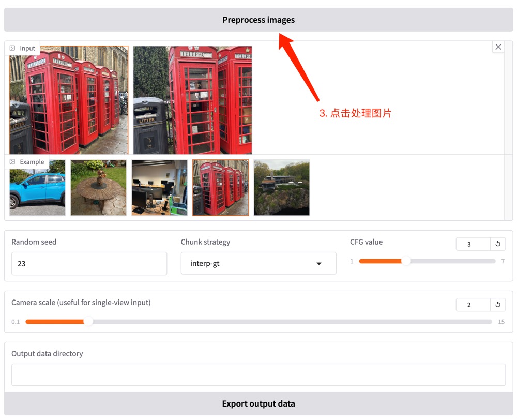Image resolution: width=517 pixels, height=420 pixels.
Task: Choose the round garden table example
Action: tap(98, 187)
